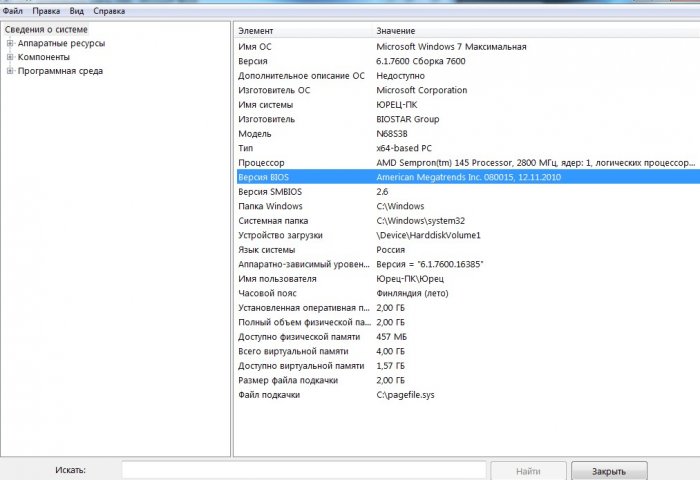Open the Вид menu
Viewport: 700px width, 480px height.
77,11
